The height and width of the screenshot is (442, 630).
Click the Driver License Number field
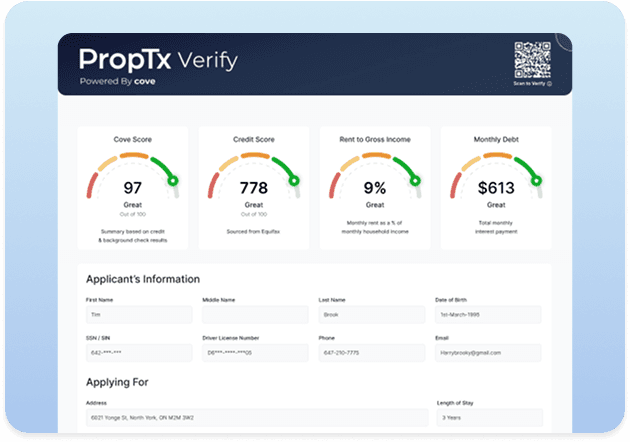tap(254, 353)
